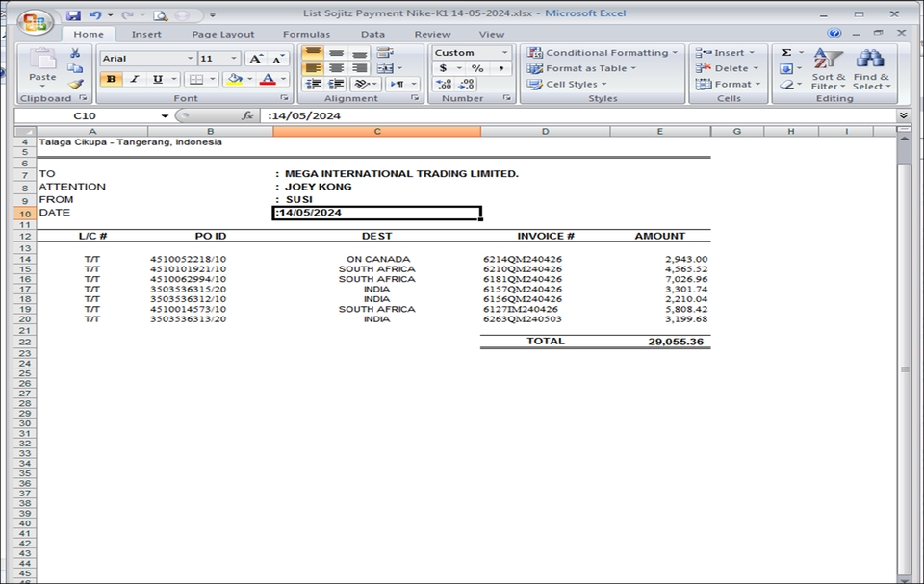Screen dimensions: 924x584
Task: Click the Fill down-arrow icon
Action: coord(786,69)
